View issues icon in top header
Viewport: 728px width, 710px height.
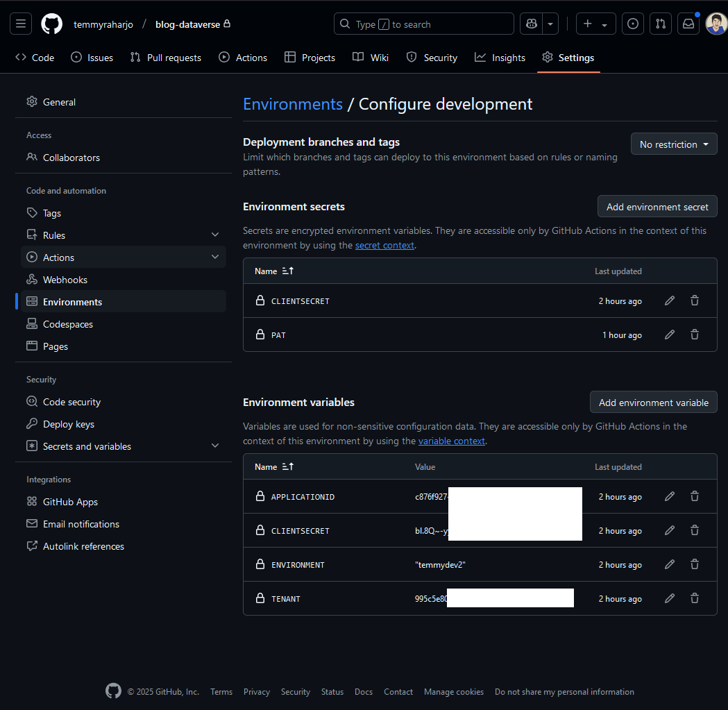(632, 24)
